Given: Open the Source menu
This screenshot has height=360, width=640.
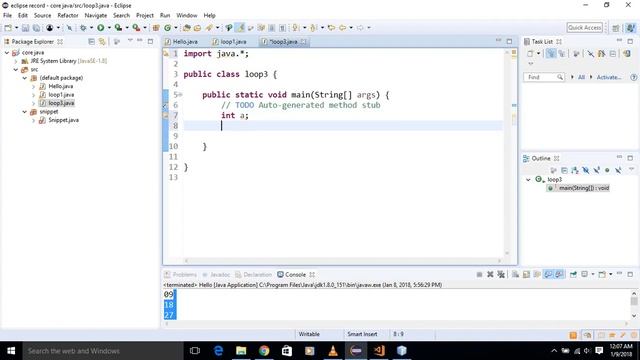Looking at the screenshot, I should point(42,16).
